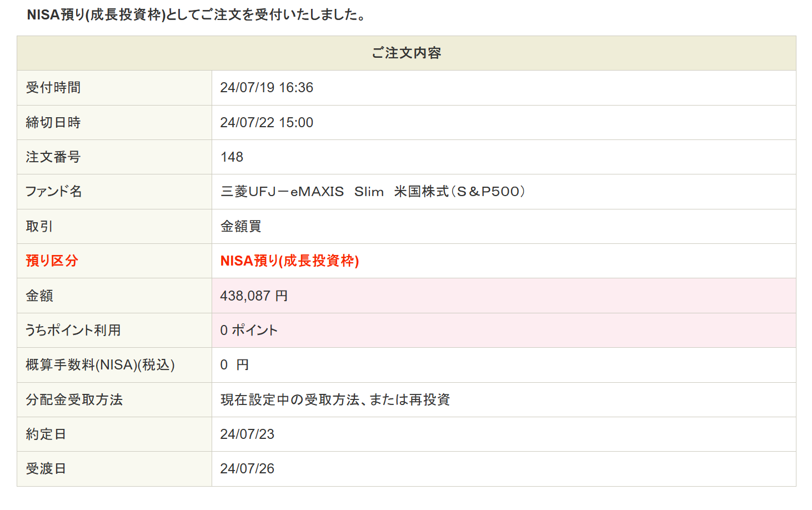Click the 約定日 date 24/07/23

pos(247,434)
